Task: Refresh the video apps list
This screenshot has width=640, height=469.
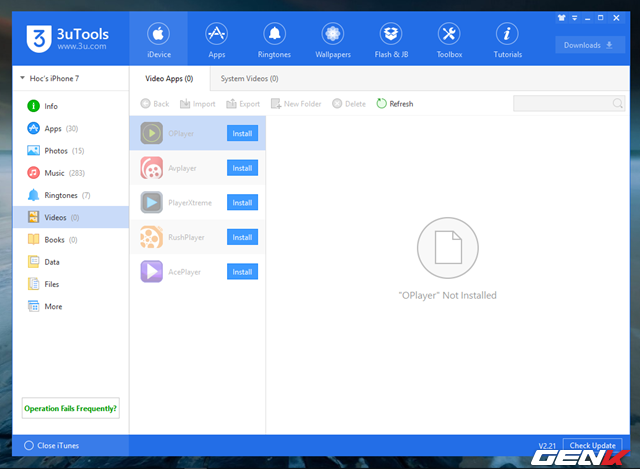Action: (x=395, y=104)
